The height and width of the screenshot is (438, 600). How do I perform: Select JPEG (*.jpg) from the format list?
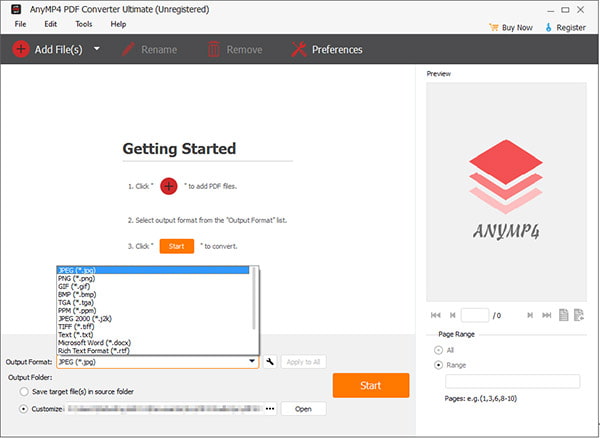coord(153,270)
